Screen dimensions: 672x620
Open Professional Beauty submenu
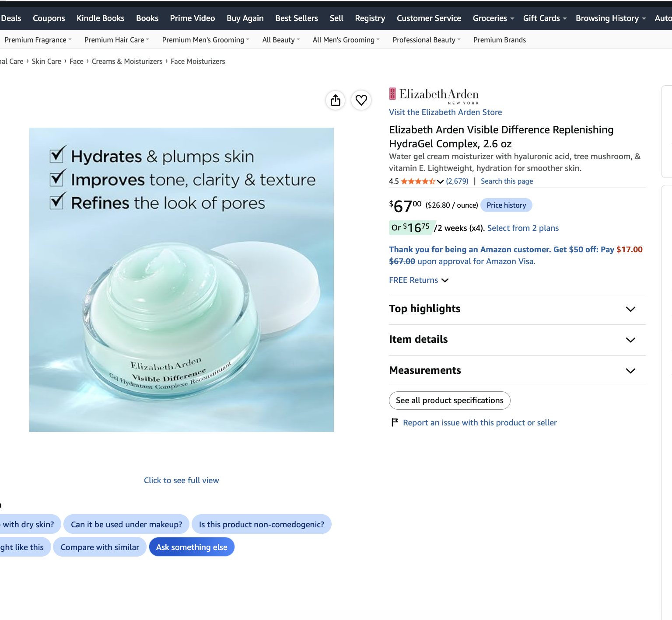[x=427, y=40]
